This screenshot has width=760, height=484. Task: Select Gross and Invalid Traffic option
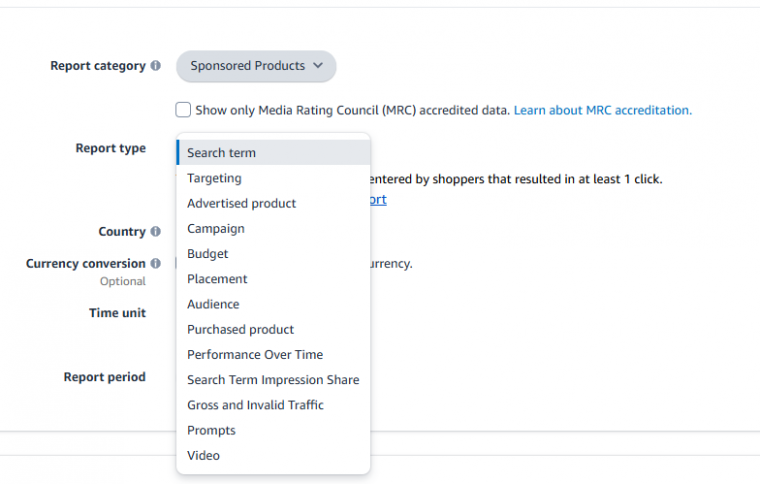[273, 405]
